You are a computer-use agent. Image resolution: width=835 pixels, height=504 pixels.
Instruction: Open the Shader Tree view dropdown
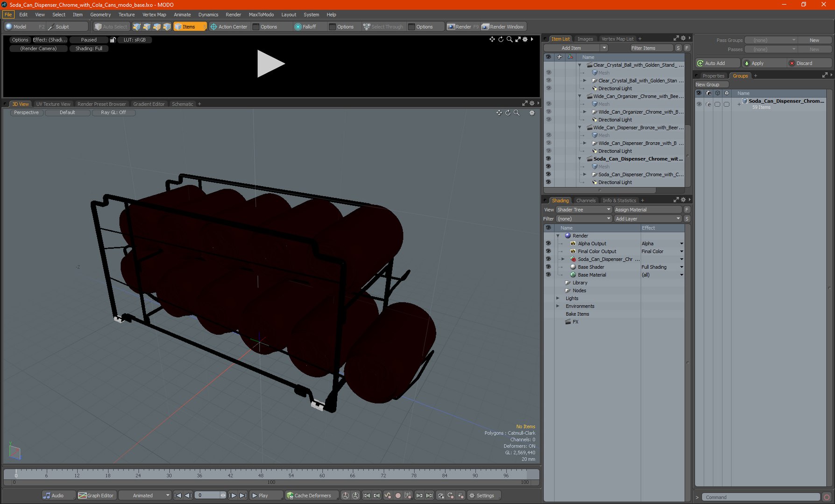point(584,210)
